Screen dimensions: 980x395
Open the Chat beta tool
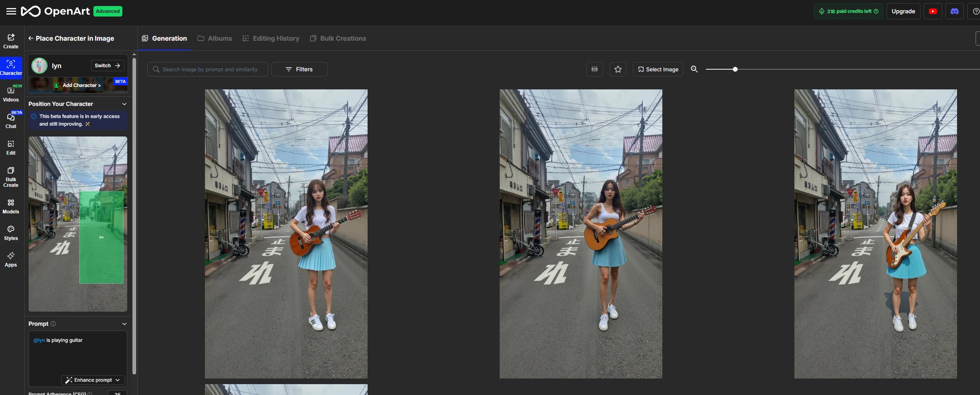coord(11,121)
